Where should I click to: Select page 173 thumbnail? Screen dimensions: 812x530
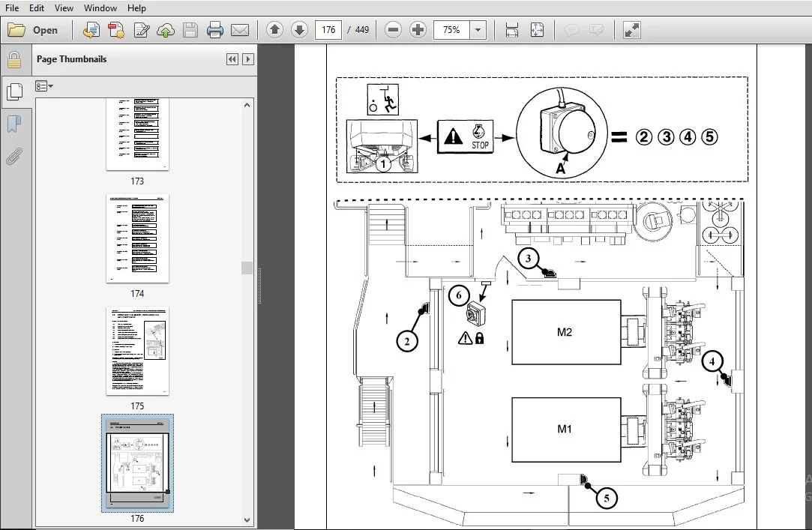point(138,133)
